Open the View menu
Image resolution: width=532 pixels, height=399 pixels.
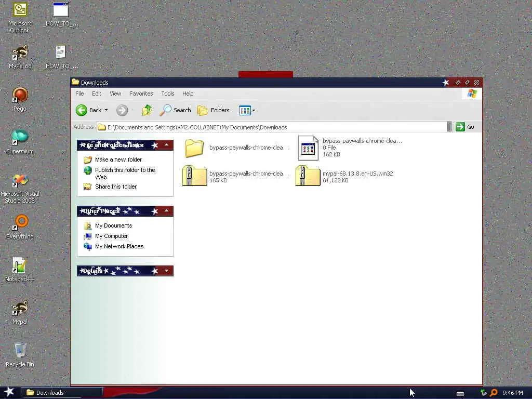115,94
